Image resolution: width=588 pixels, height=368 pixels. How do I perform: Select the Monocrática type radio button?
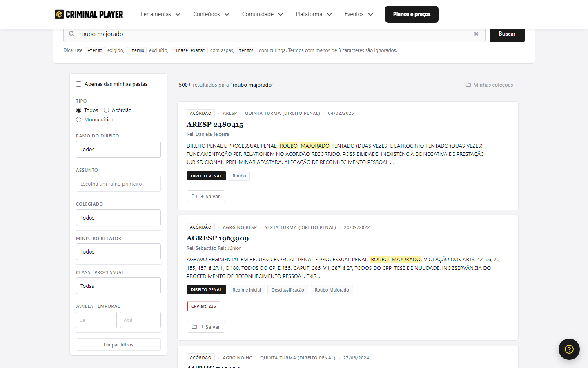point(79,120)
